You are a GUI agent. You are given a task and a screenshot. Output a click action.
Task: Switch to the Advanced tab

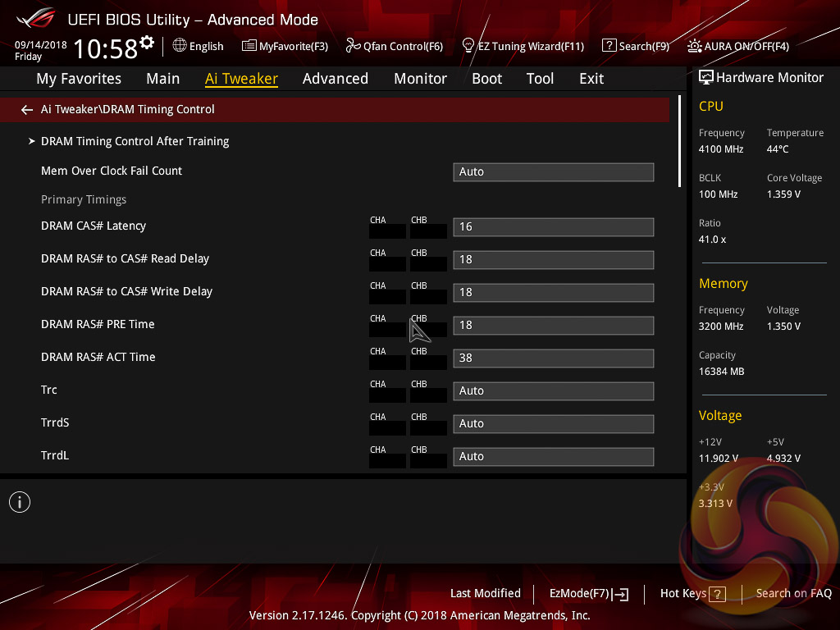click(336, 79)
